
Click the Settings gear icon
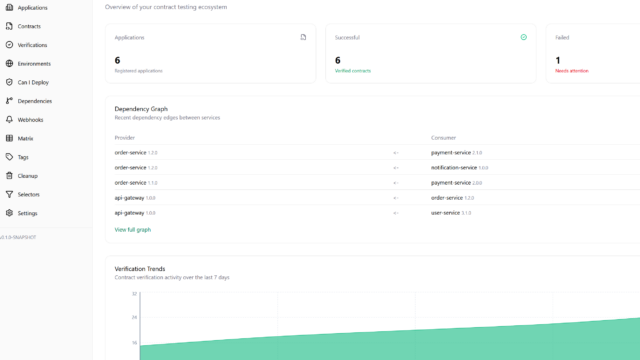coord(9,213)
